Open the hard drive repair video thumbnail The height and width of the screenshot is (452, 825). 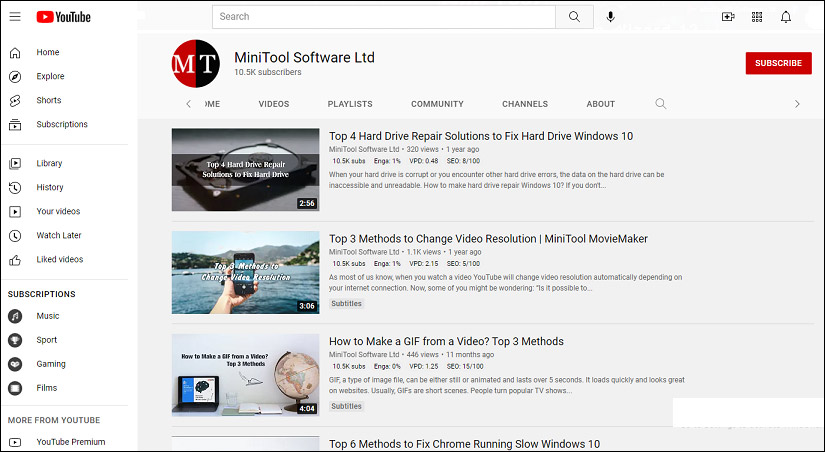click(245, 169)
